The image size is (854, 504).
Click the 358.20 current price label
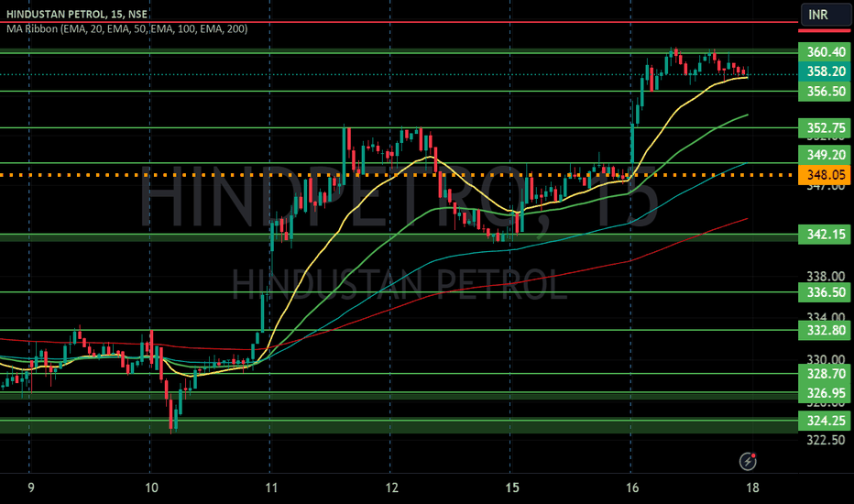[825, 71]
